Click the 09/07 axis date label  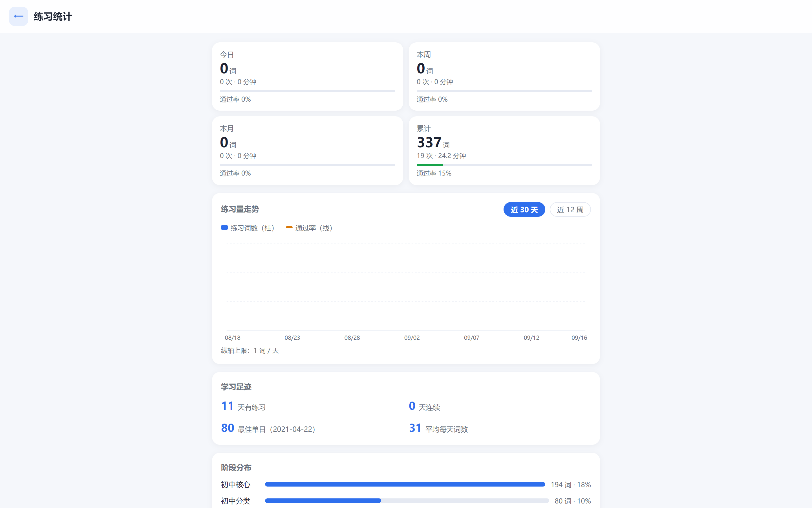tap(471, 338)
